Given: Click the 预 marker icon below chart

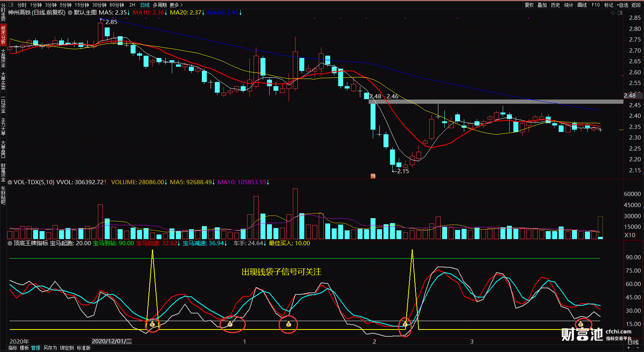Looking at the screenshot, I should click(x=373, y=176).
